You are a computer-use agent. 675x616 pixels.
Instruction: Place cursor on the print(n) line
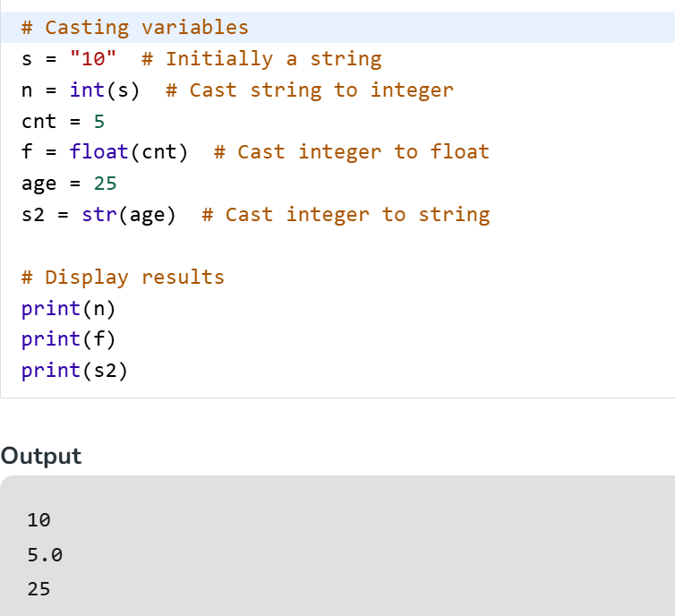[x=69, y=309]
